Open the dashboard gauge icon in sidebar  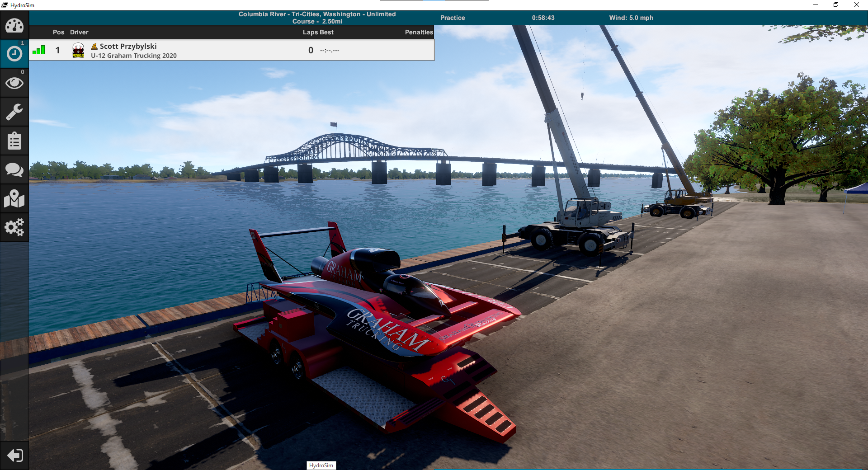coord(14,25)
